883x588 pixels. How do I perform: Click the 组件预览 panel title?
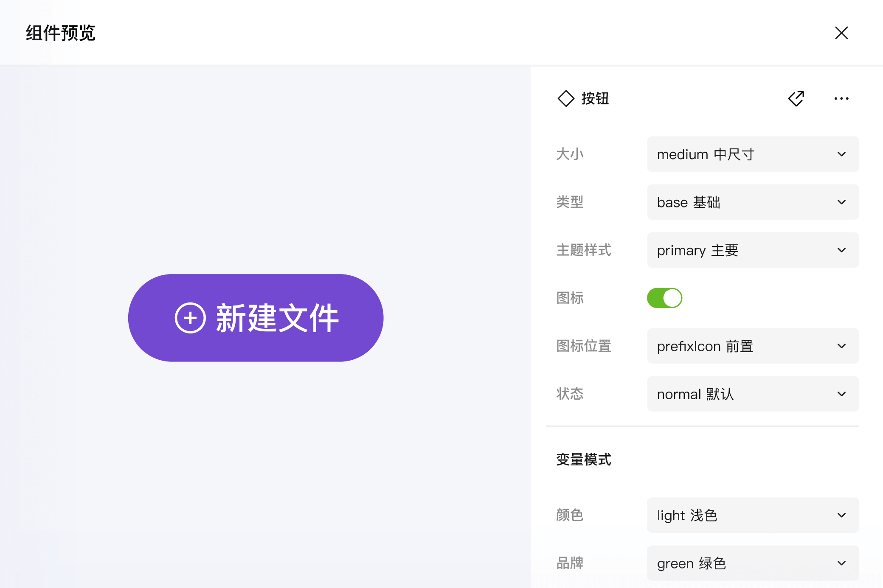[60, 33]
